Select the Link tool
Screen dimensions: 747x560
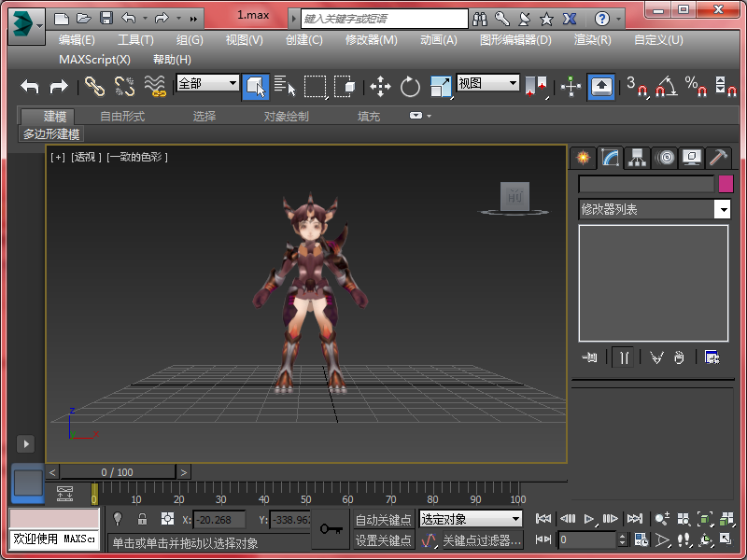tap(95, 87)
